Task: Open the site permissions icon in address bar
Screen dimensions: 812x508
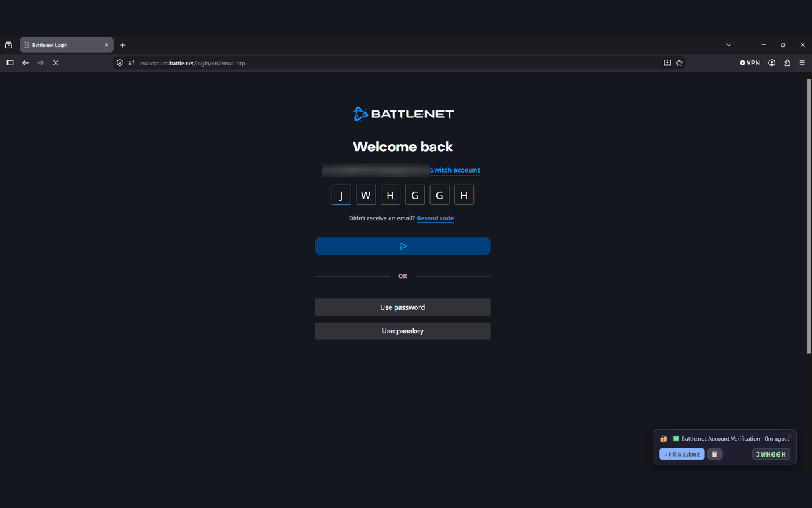Action: [x=131, y=63]
